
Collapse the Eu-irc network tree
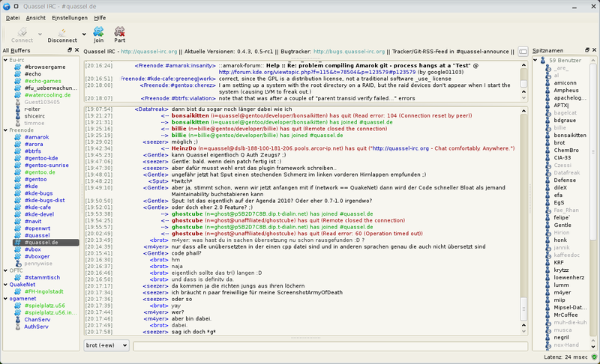pos(5,60)
